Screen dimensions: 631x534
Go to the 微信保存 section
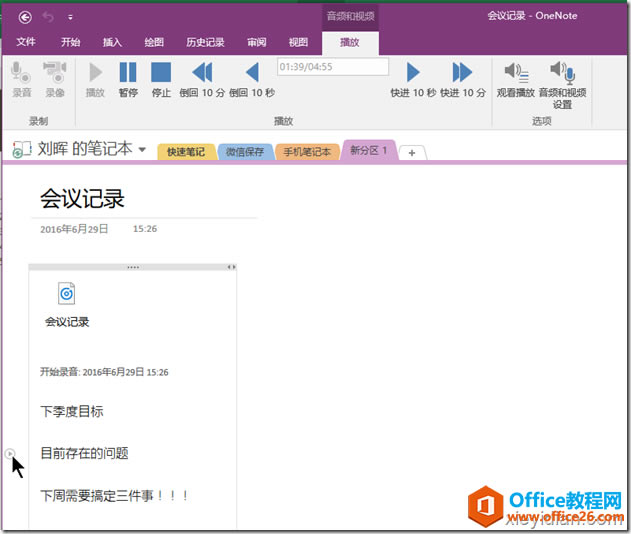tap(243, 151)
